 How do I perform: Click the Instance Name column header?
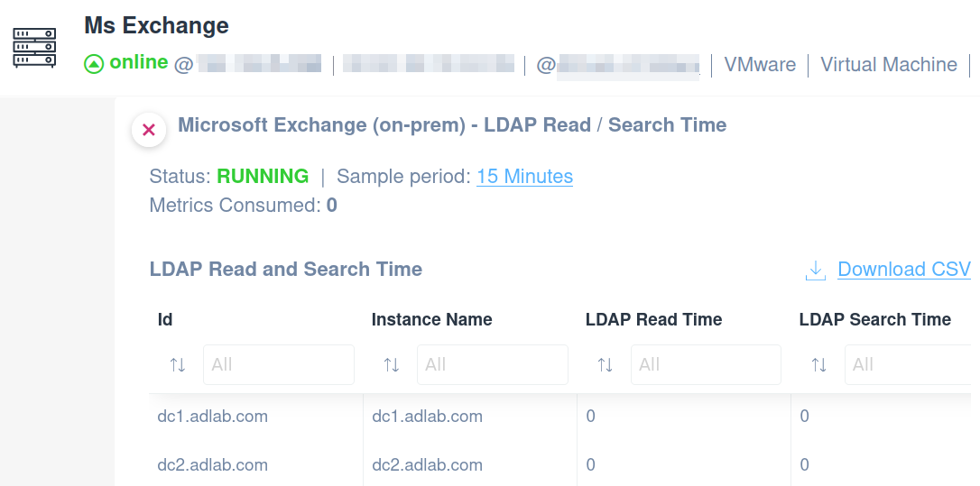432,320
